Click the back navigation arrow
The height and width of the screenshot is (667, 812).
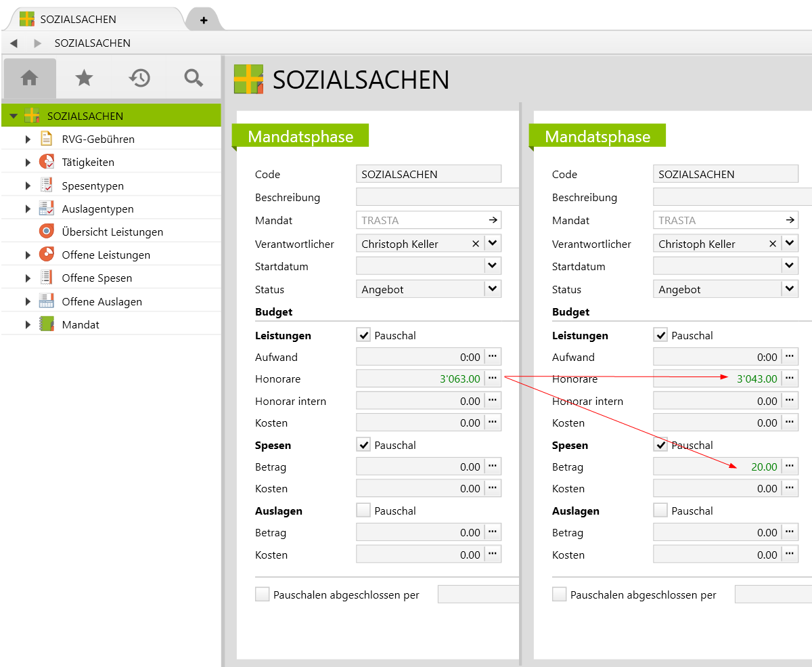[x=14, y=43]
